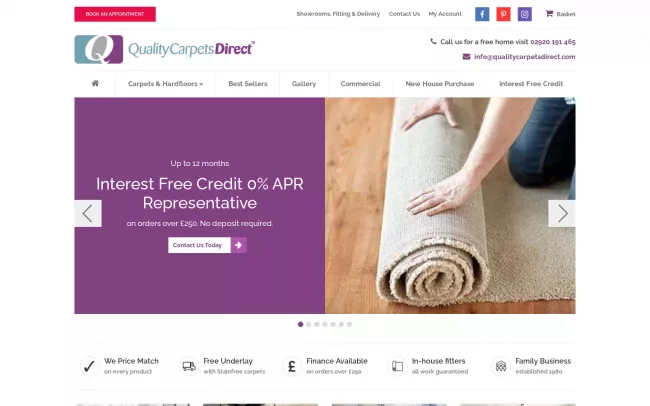Show previous slide with left chevron
The height and width of the screenshot is (406, 650).
88,214
